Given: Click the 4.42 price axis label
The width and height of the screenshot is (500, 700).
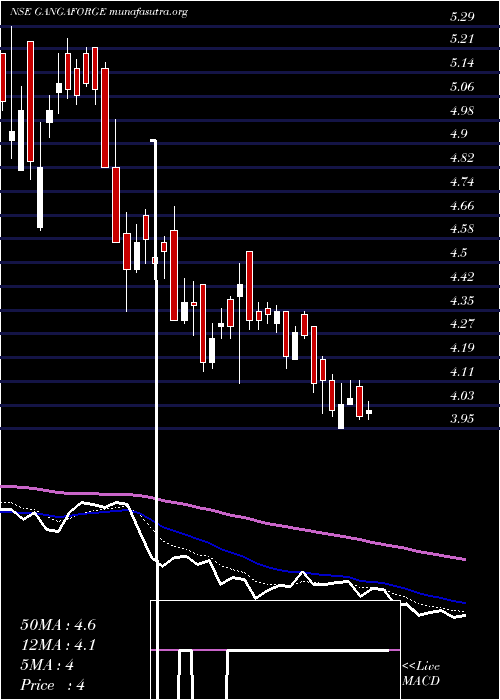Looking at the screenshot, I should (x=462, y=277).
